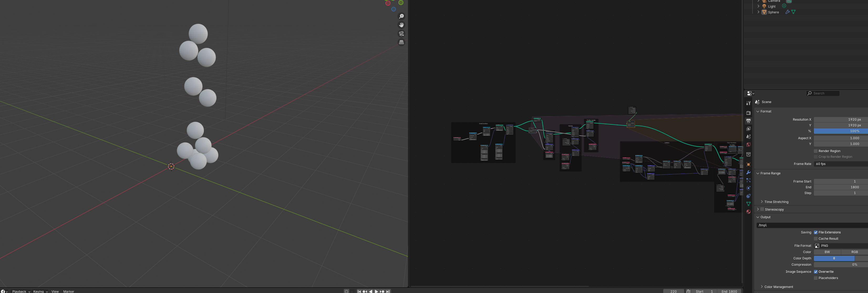Screen dimensions: 868x293
Task: Play the animation forward
Action: [x=376, y=291]
